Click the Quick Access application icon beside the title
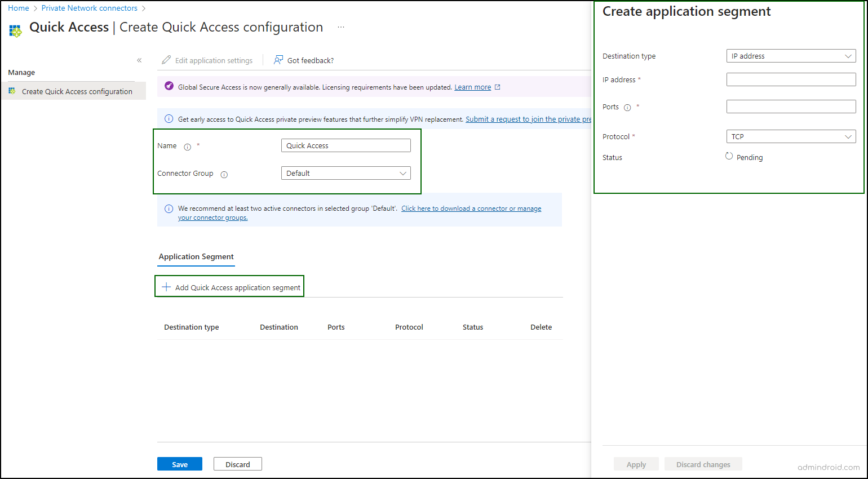 tap(15, 26)
